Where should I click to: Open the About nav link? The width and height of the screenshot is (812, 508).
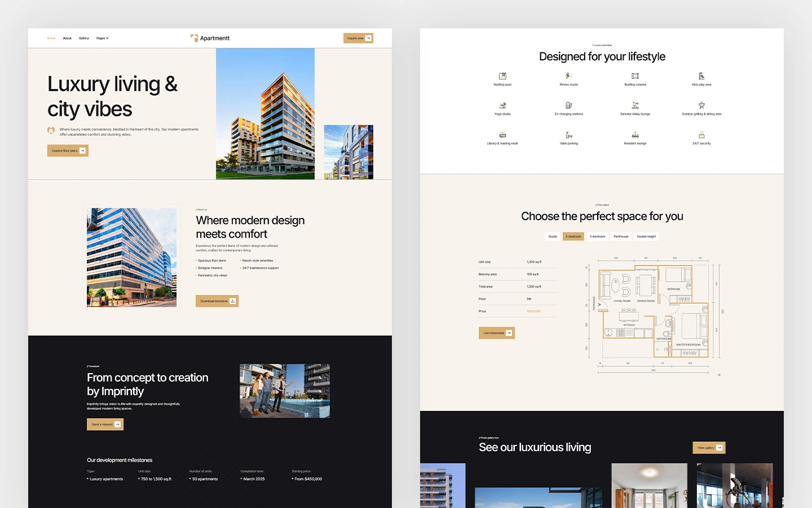click(x=67, y=38)
